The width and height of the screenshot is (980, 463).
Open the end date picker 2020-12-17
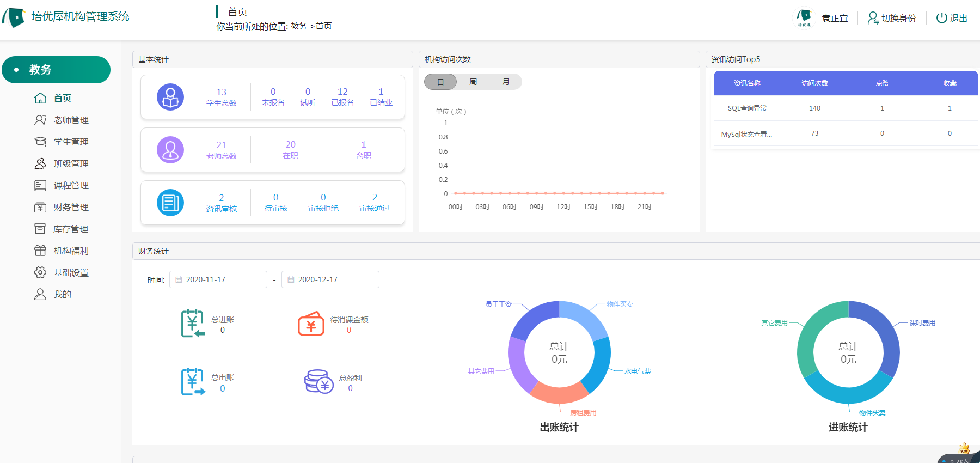point(330,279)
